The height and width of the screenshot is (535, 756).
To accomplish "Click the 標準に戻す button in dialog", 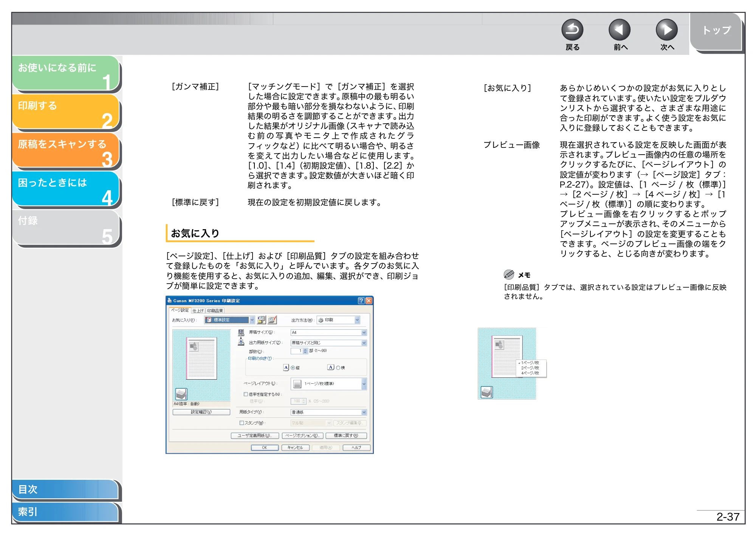I will [346, 436].
